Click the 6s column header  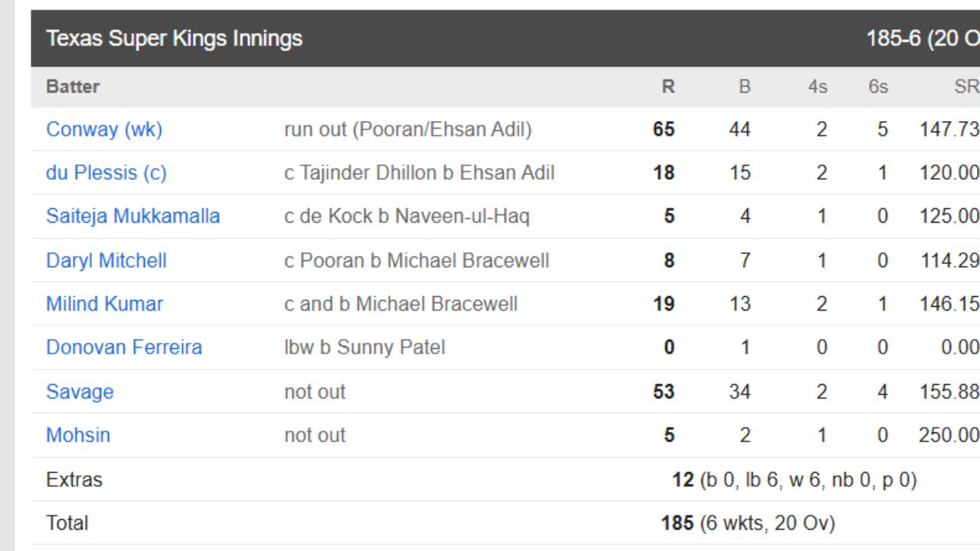tap(878, 86)
